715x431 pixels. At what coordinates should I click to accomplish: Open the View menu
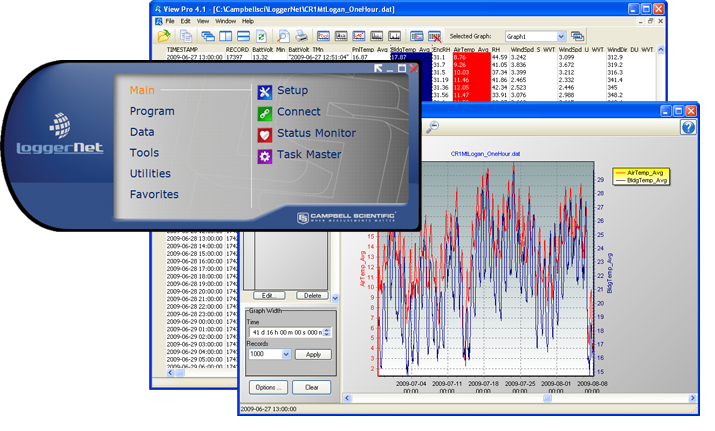coord(203,21)
